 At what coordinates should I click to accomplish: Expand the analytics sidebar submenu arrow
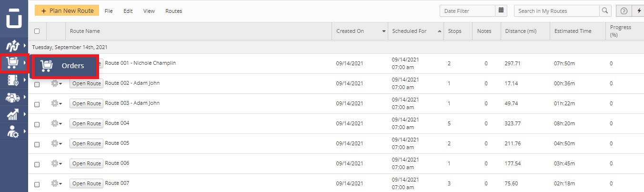pyautogui.click(x=24, y=114)
